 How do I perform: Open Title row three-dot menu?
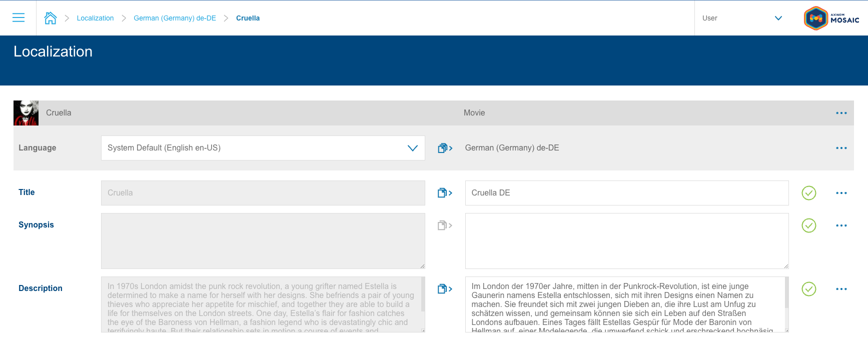click(841, 193)
